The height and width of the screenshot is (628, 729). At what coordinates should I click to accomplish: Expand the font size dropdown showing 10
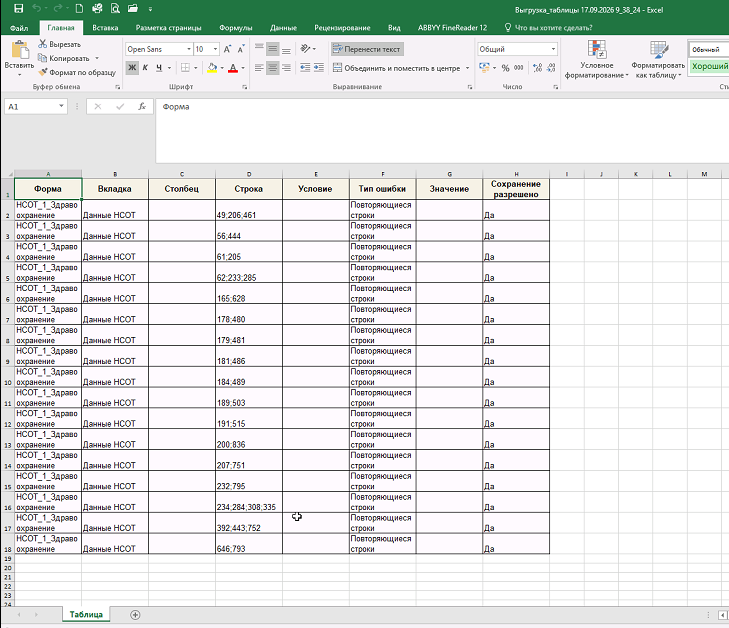click(x=206, y=49)
